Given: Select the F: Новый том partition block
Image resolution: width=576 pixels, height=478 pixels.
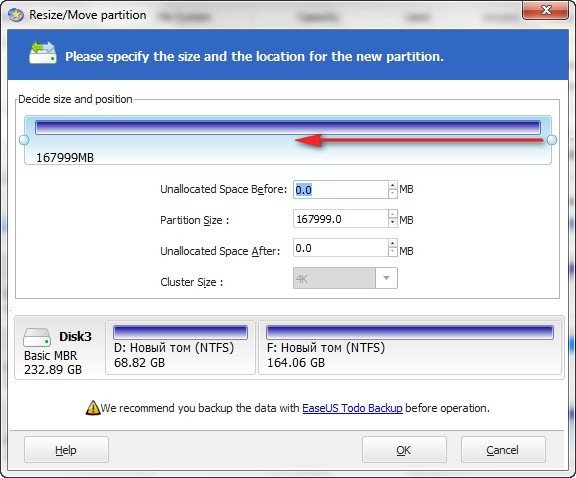Looking at the screenshot, I should point(410,348).
